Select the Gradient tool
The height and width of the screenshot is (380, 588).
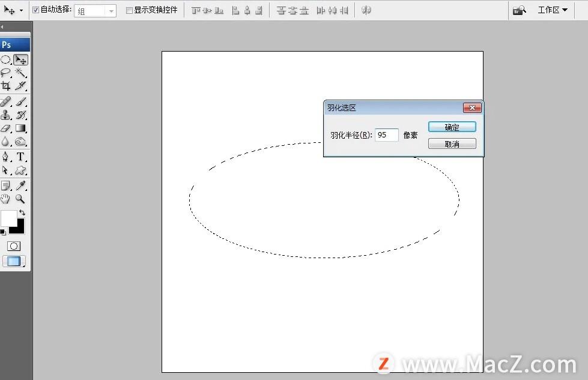coord(20,128)
